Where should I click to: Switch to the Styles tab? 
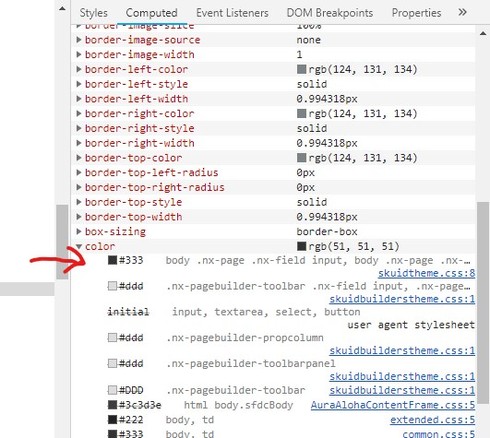[93, 13]
